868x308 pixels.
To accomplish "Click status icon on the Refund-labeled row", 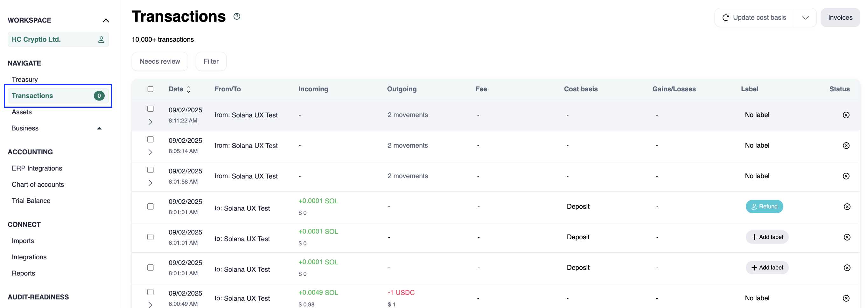I will (x=847, y=206).
